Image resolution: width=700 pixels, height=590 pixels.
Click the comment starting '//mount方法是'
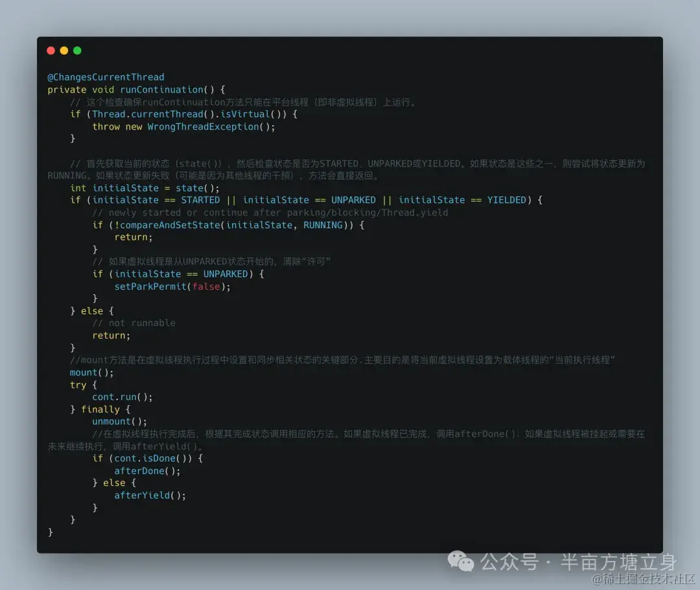(x=342, y=360)
